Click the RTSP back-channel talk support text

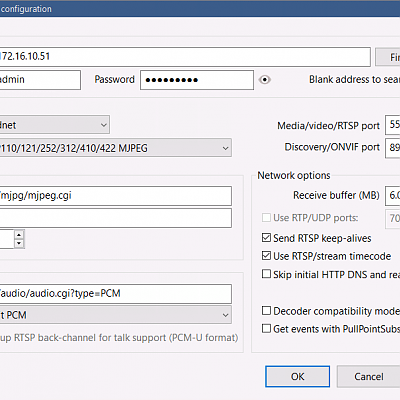[119, 338]
